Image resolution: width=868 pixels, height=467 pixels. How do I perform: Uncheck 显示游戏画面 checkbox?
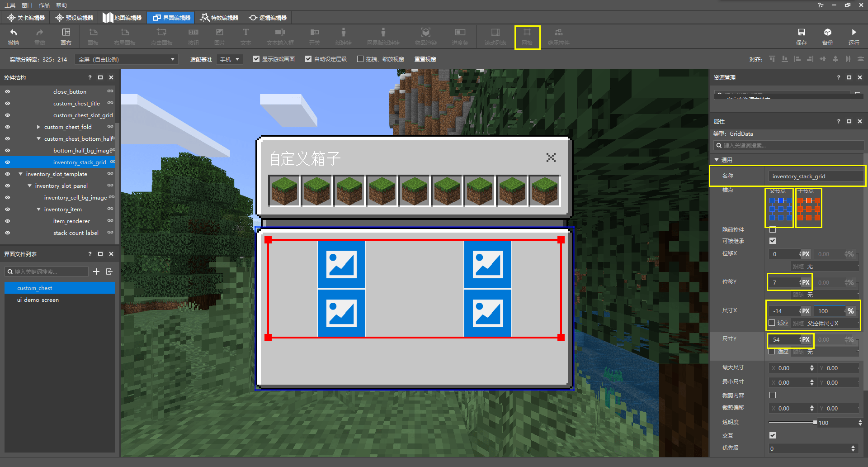coord(256,59)
